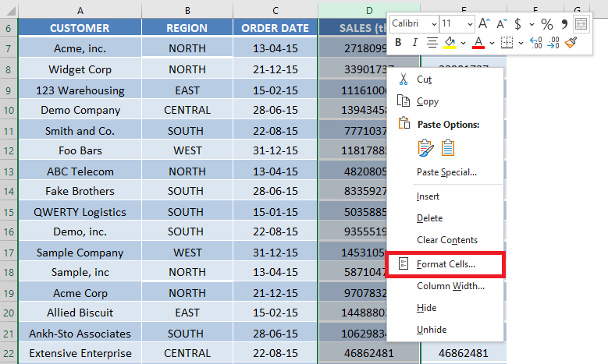The height and width of the screenshot is (364, 608).
Task: Open the font size dropdown arrow
Action: (470, 24)
